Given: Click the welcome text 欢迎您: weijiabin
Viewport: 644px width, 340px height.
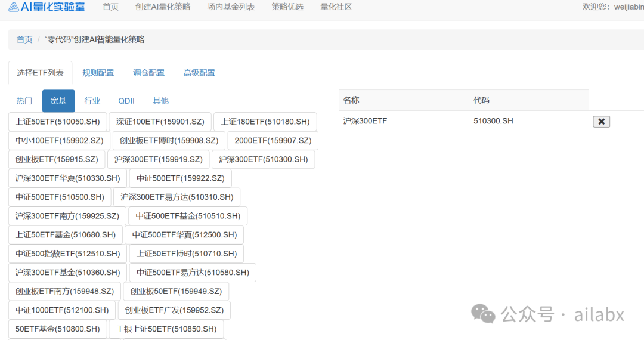Looking at the screenshot, I should coord(613,7).
